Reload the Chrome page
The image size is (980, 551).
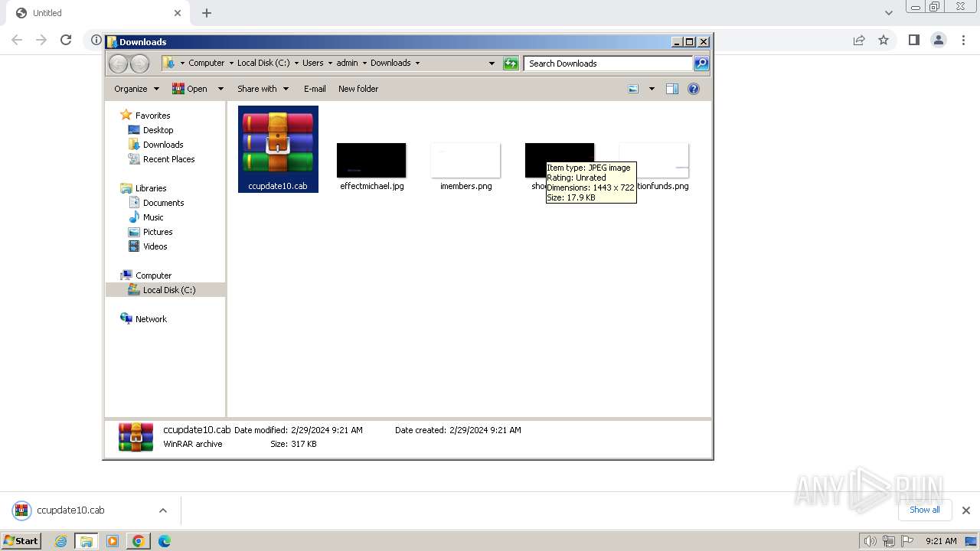pos(66,40)
